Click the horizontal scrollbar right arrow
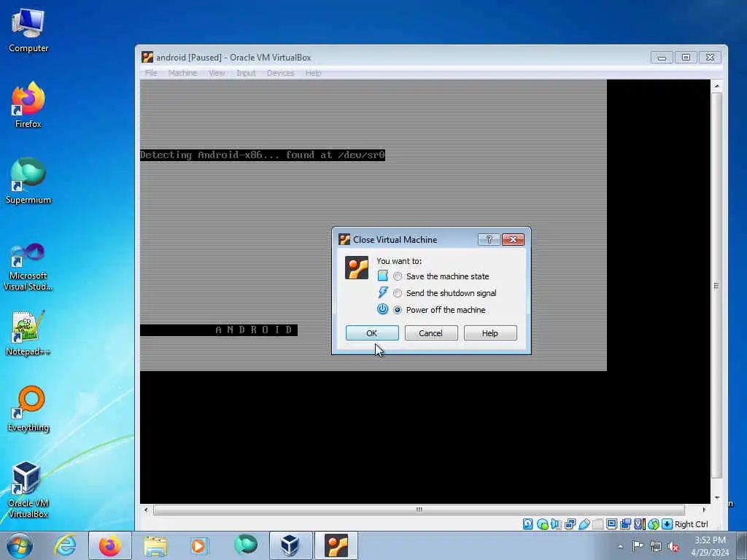Viewport: 747px width, 560px height. (704, 510)
